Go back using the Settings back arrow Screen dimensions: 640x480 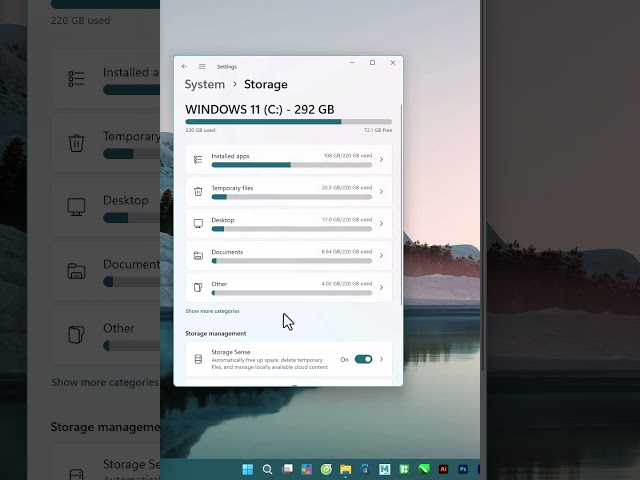[184, 66]
